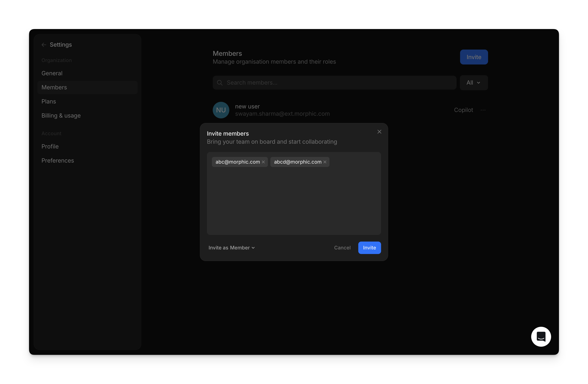The width and height of the screenshot is (588, 384).
Task: Select Preferences in sidebar
Action: (58, 161)
